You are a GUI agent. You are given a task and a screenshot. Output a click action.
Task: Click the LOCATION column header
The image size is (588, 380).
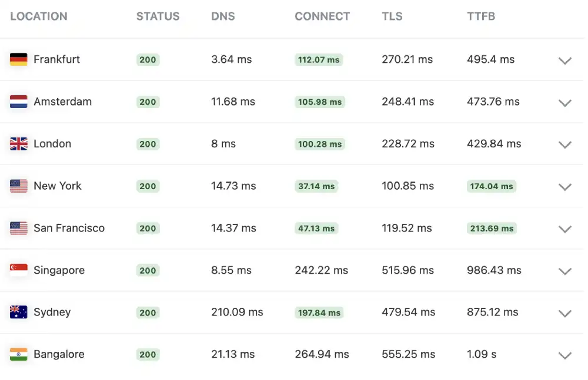38,16
